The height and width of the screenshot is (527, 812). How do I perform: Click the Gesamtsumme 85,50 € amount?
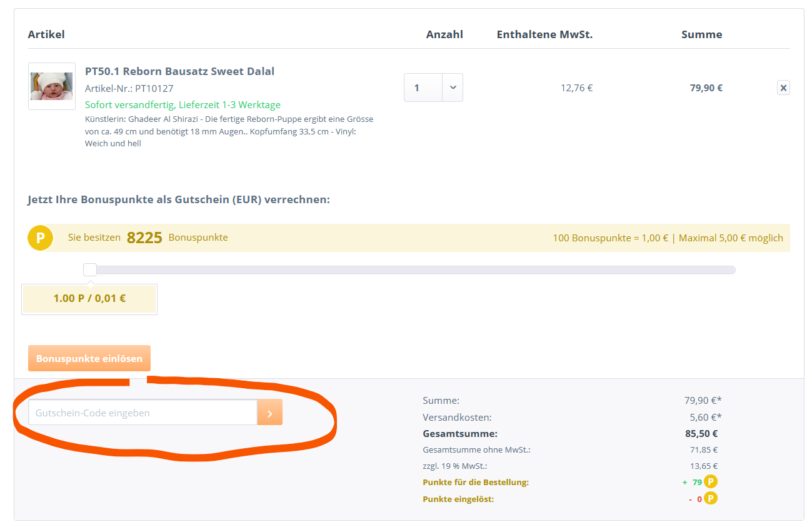pyautogui.click(x=701, y=434)
